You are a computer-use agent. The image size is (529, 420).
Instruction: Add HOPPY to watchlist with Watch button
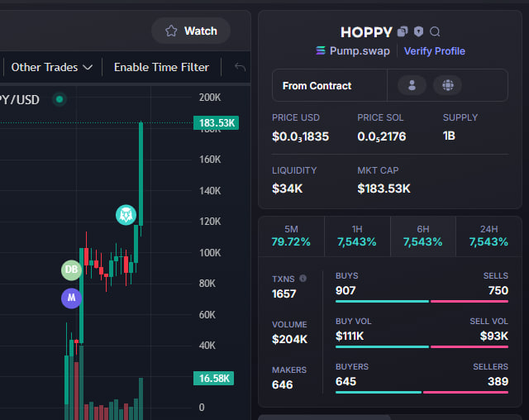coord(191,31)
